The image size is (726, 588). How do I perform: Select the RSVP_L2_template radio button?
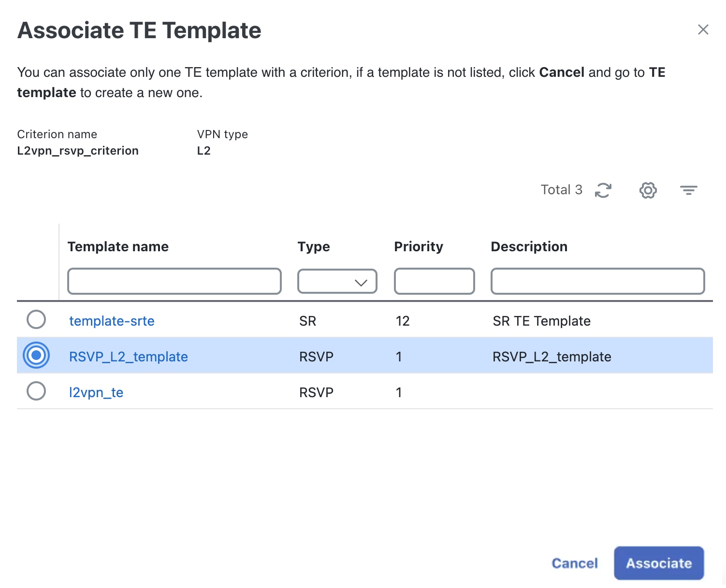click(36, 355)
